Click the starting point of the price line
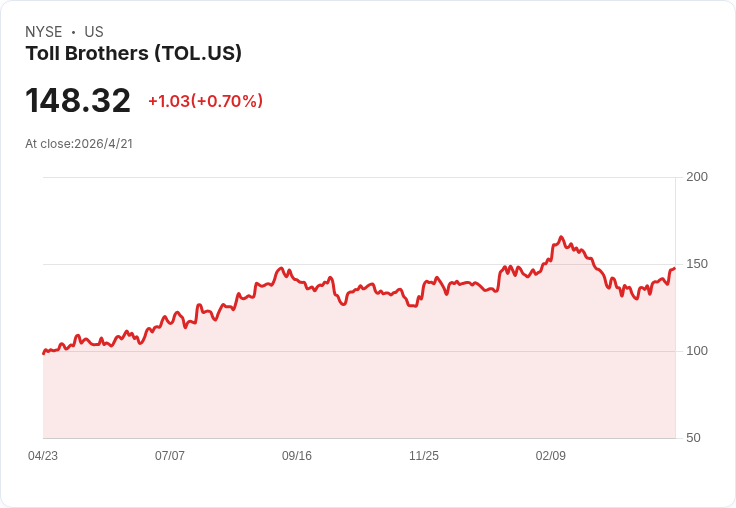Viewport: 736px width, 508px height. 44,353
